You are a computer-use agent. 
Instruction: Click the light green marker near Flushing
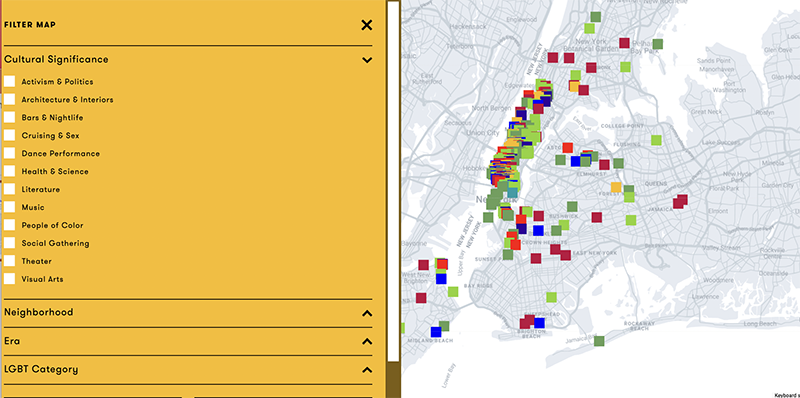[656, 140]
